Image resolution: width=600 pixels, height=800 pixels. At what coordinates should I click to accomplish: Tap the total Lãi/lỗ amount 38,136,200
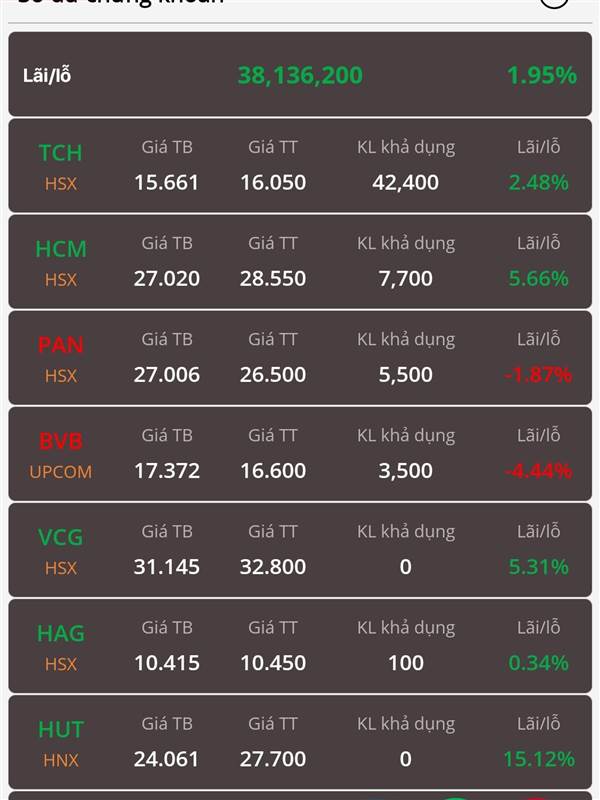(x=301, y=76)
